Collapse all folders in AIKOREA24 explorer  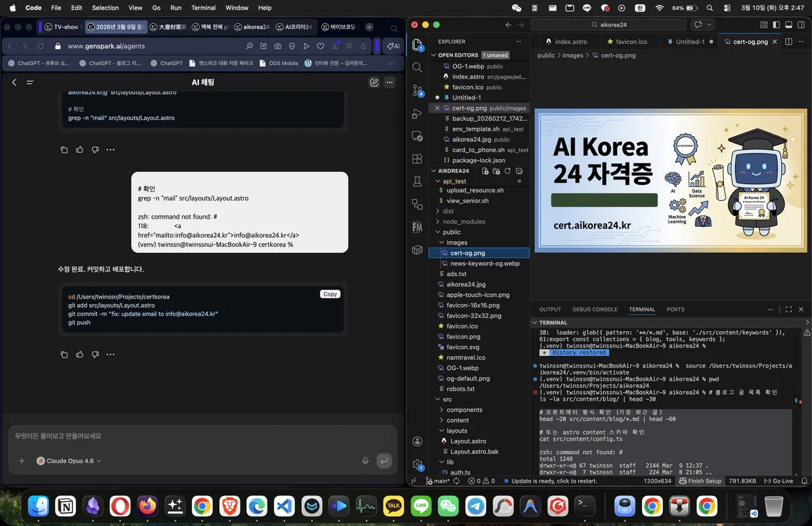pos(519,171)
